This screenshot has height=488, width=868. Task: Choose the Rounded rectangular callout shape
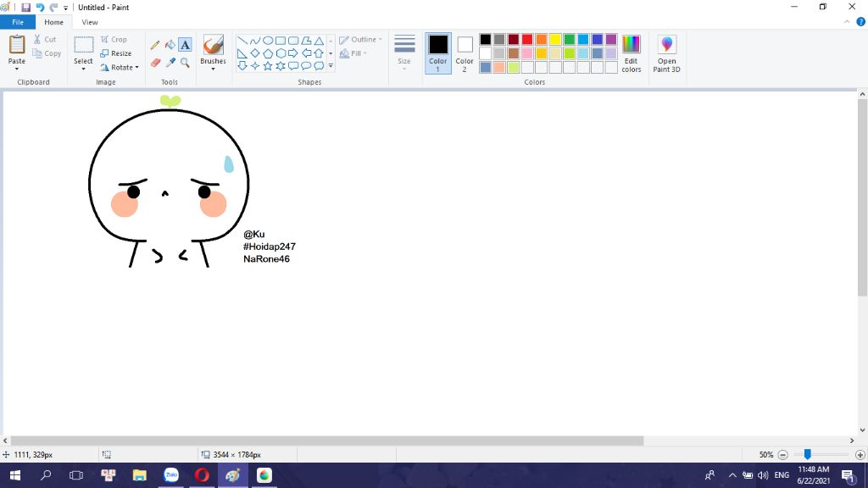(x=293, y=66)
